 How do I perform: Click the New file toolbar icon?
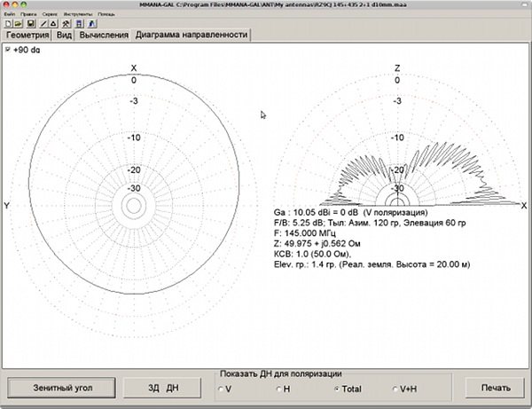pos(8,24)
